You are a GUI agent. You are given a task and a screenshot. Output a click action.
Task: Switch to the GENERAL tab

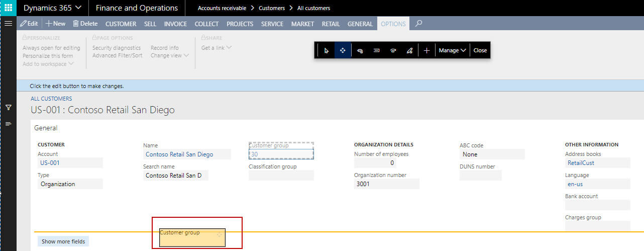click(360, 24)
